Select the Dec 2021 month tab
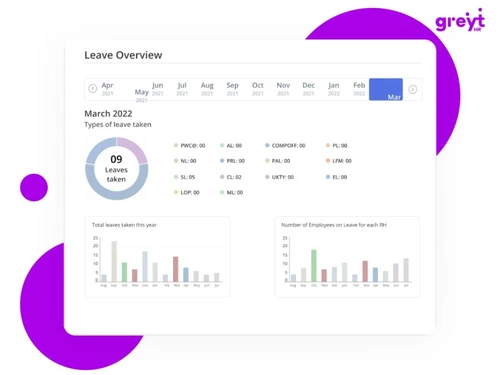The width and height of the screenshot is (500, 375). click(308, 89)
